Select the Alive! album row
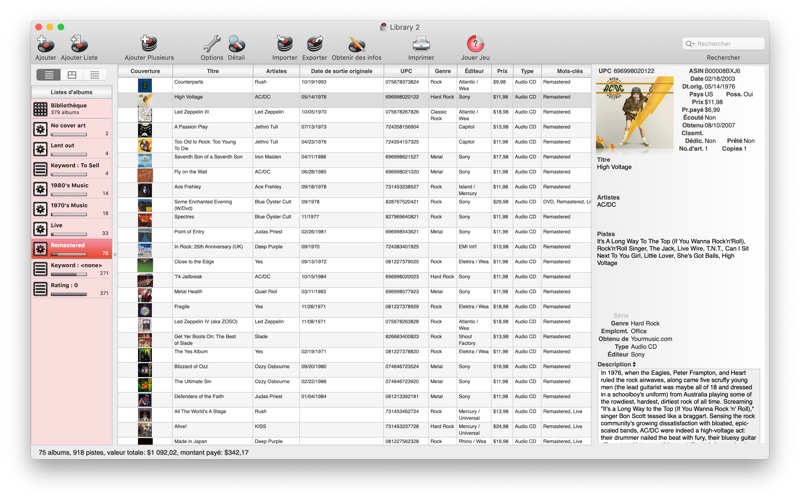The width and height of the screenshot is (800, 500). pos(355,430)
